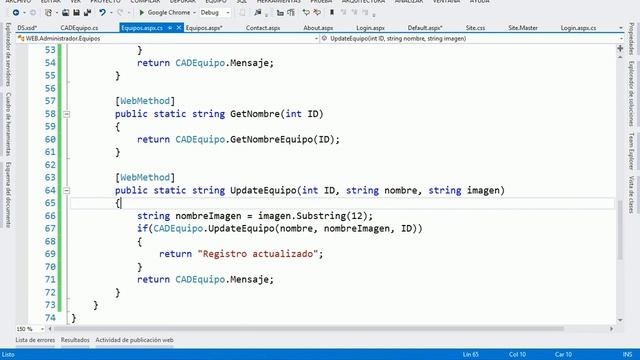Collapse the UpdateEquipo method outline box
This screenshot has width=640, height=360.
click(67, 191)
